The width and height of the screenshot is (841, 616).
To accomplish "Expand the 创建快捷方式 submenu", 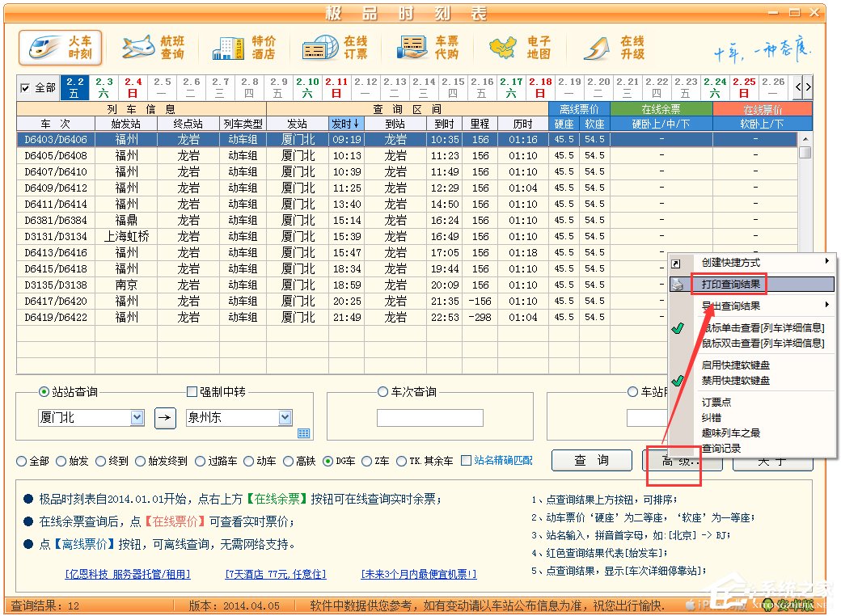I will [752, 263].
